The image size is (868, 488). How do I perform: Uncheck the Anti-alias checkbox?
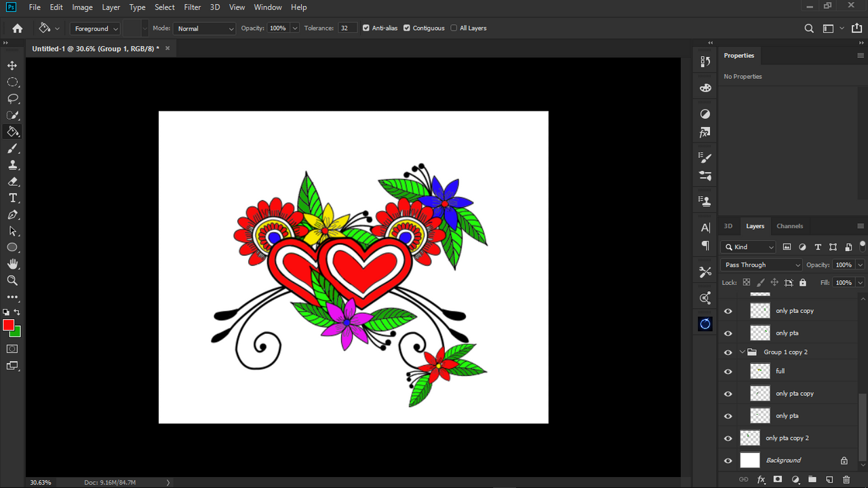(366, 29)
